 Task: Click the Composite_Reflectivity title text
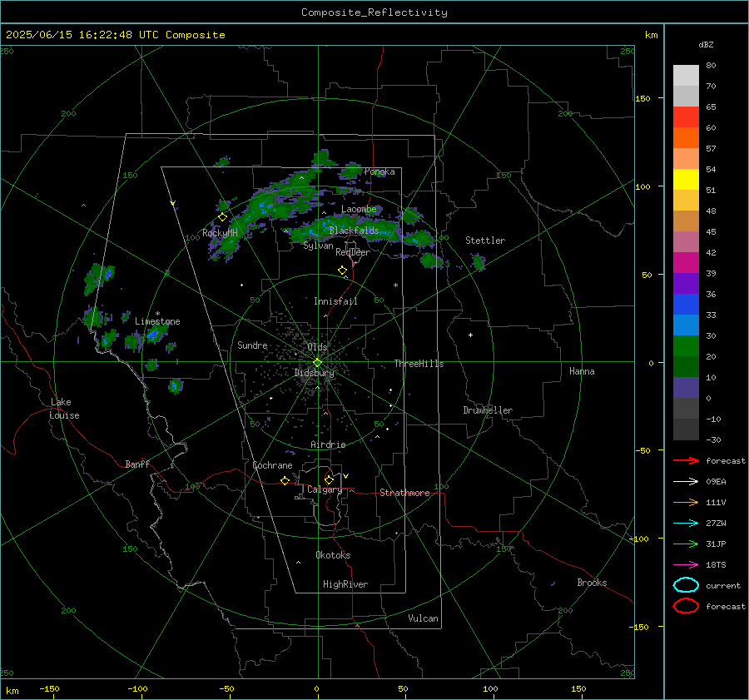(x=374, y=12)
